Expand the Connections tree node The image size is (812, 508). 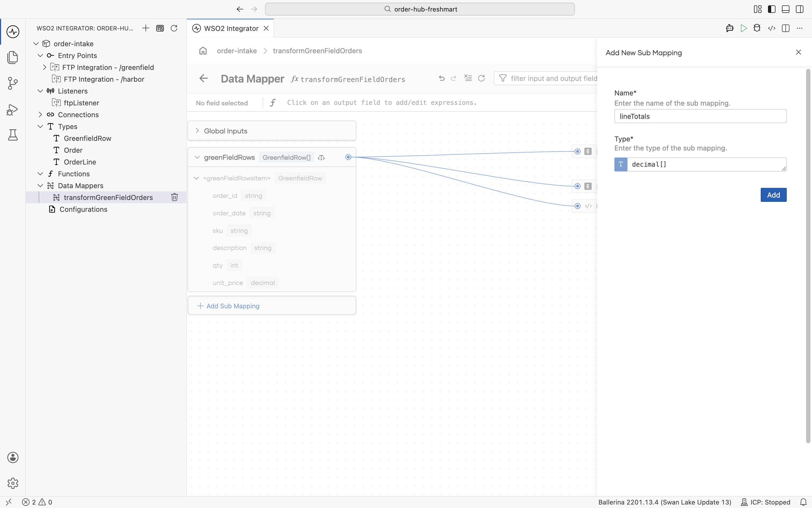[x=40, y=115]
